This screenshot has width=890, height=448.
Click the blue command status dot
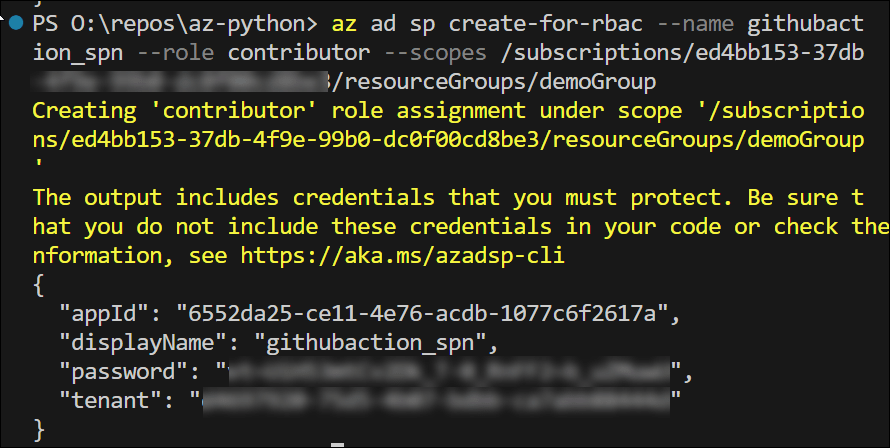[x=15, y=20]
